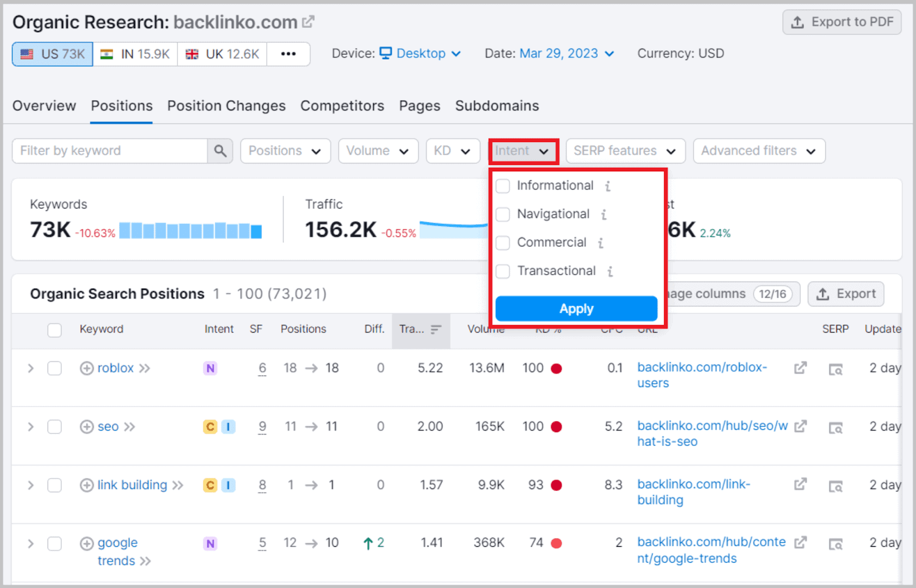
Task: Open the KD filter dropdown
Action: 452,151
